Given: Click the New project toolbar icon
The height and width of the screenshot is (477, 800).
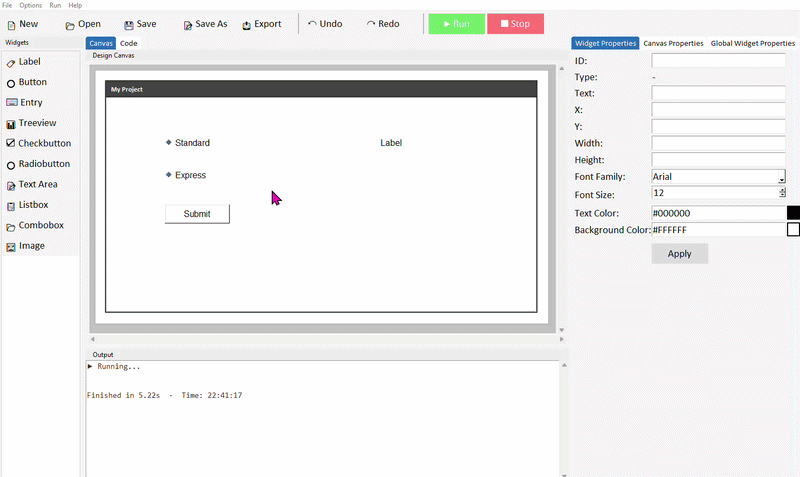Looking at the screenshot, I should 11,25.
